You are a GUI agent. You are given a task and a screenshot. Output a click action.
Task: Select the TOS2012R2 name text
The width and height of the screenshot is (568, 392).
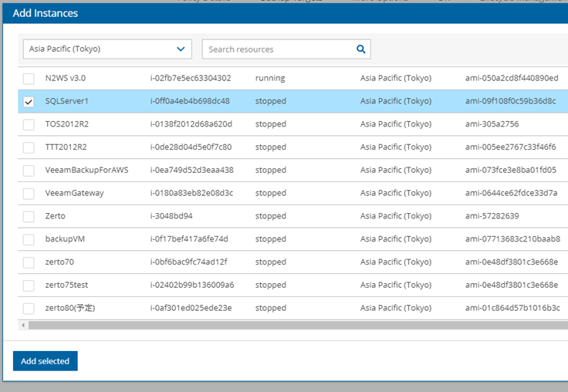click(x=66, y=124)
